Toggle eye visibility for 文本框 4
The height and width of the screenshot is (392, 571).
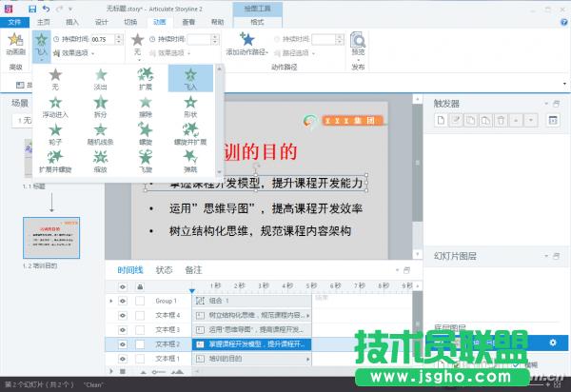coord(123,314)
